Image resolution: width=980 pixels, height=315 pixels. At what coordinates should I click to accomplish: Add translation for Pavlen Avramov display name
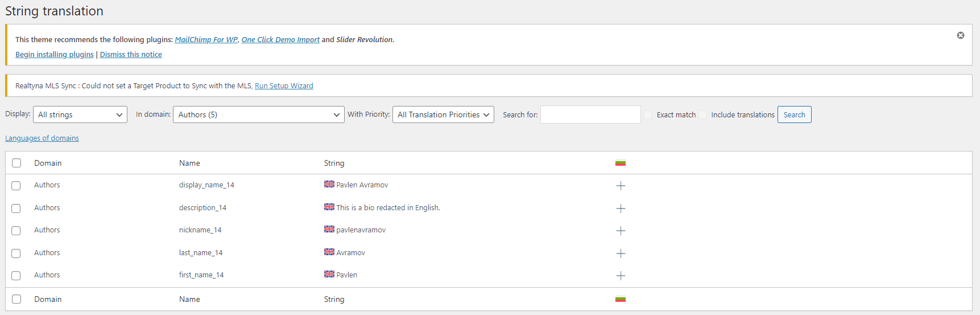(x=621, y=186)
